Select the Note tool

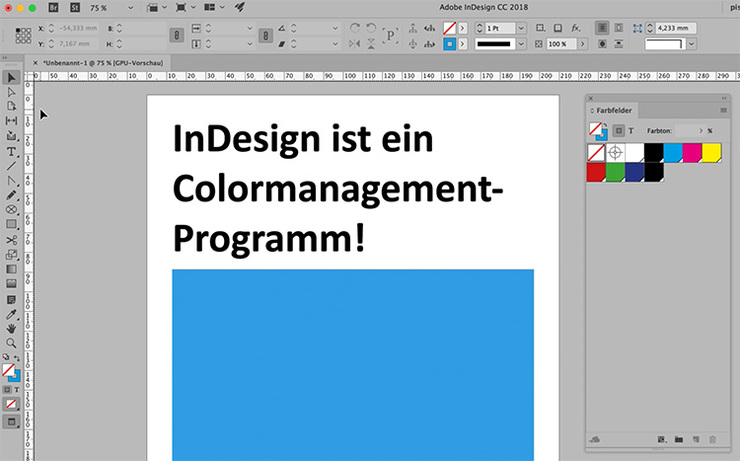[11, 300]
